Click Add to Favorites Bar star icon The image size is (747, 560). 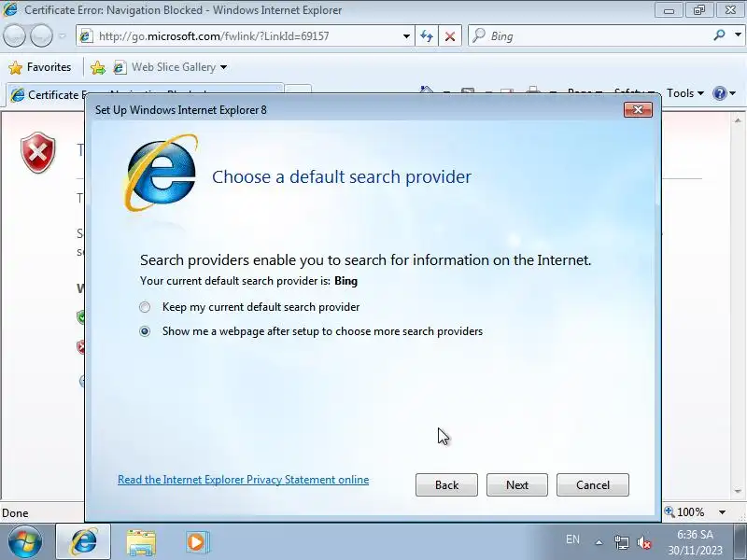click(98, 67)
